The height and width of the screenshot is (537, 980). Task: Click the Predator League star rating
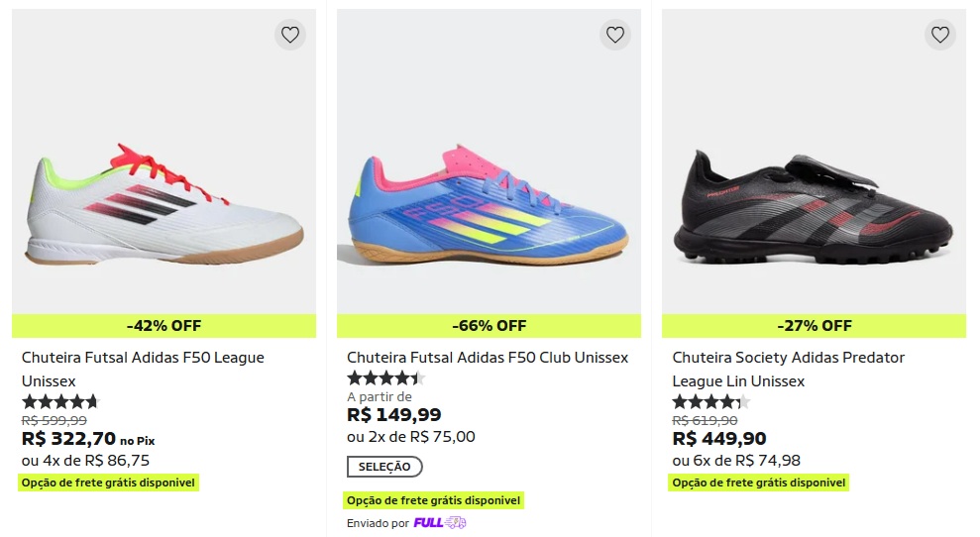tap(710, 402)
